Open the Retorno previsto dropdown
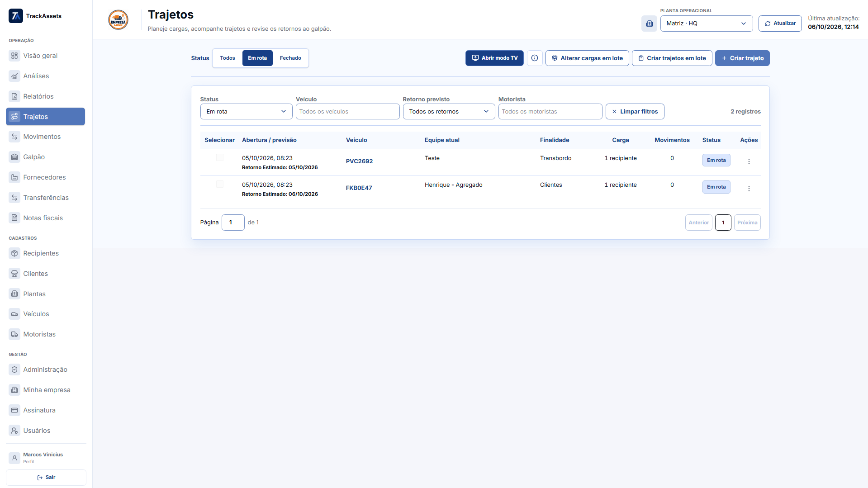This screenshot has height=488, width=868. [x=449, y=112]
